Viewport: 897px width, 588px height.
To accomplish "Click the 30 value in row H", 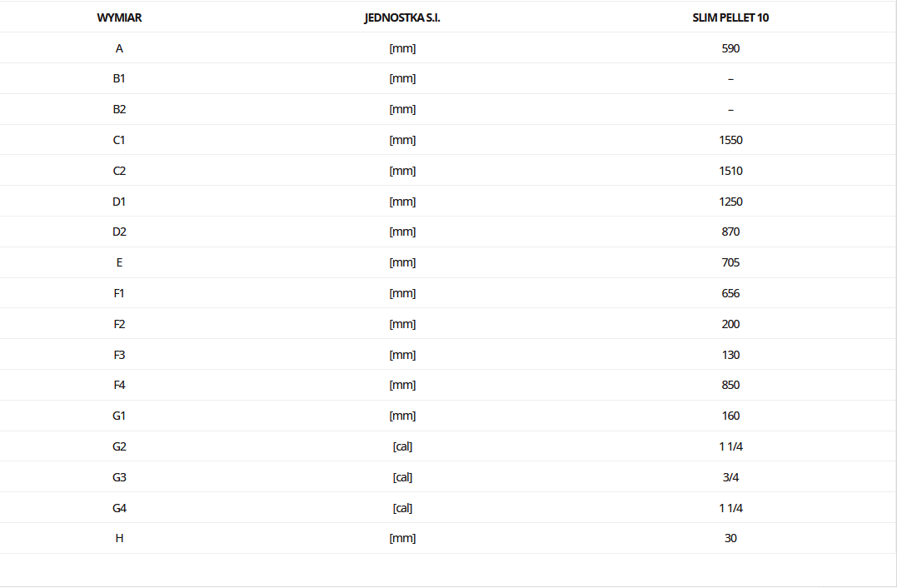I will (x=730, y=538).
